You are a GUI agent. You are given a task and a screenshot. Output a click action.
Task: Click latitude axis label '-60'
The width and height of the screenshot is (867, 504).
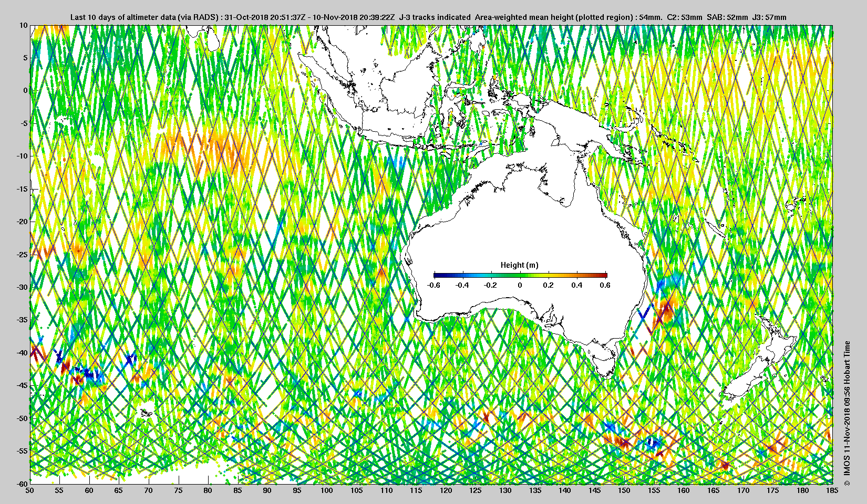click(22, 484)
